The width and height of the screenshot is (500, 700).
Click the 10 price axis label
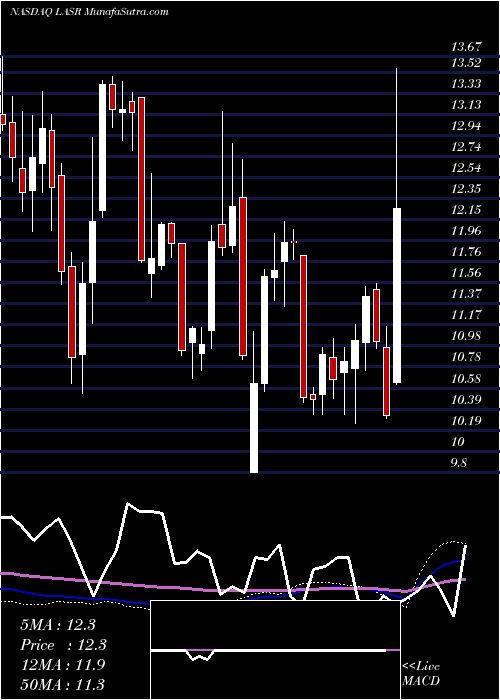pyautogui.click(x=458, y=442)
